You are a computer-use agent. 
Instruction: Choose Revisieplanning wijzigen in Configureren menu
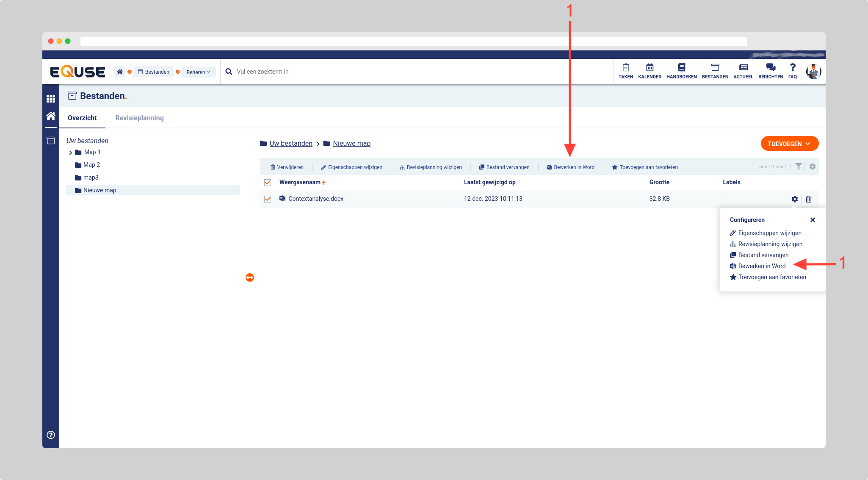click(766, 244)
